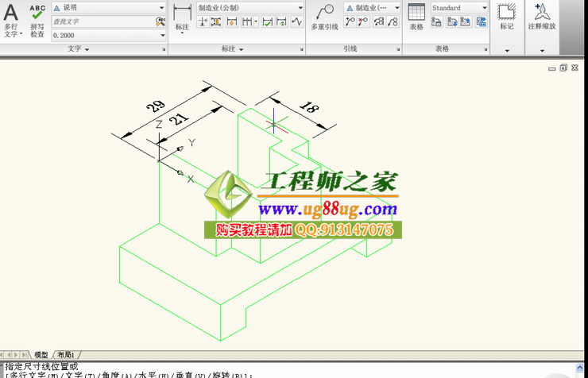
Task: Click the 18 dimension text in drawing
Action: click(x=311, y=109)
